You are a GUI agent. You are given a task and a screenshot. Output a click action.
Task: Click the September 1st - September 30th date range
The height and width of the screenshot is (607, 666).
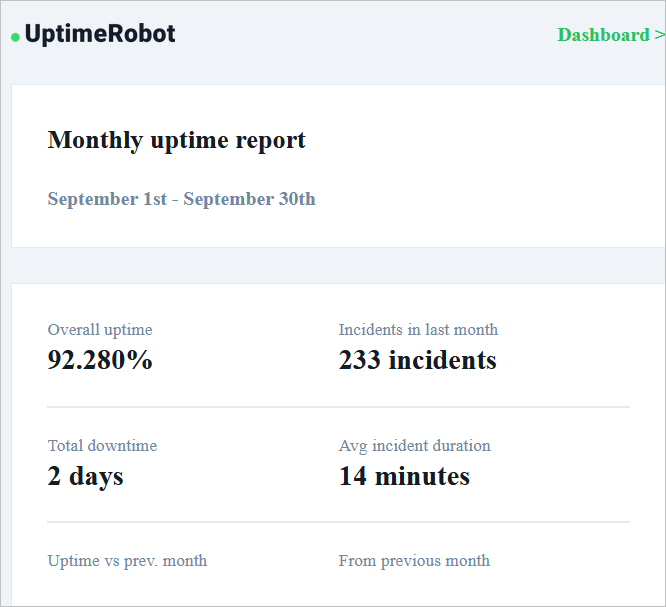tap(181, 199)
